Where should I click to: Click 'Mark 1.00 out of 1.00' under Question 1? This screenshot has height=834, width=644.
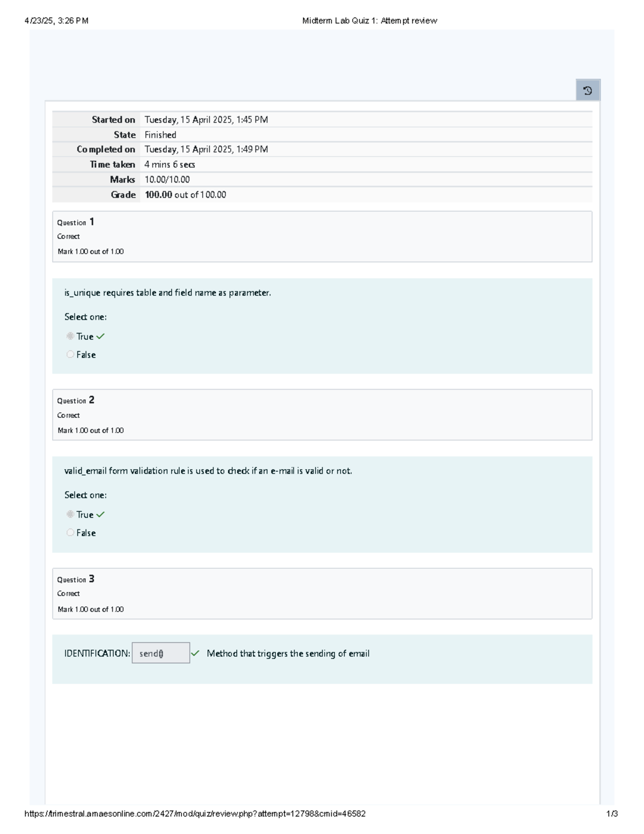tap(91, 251)
